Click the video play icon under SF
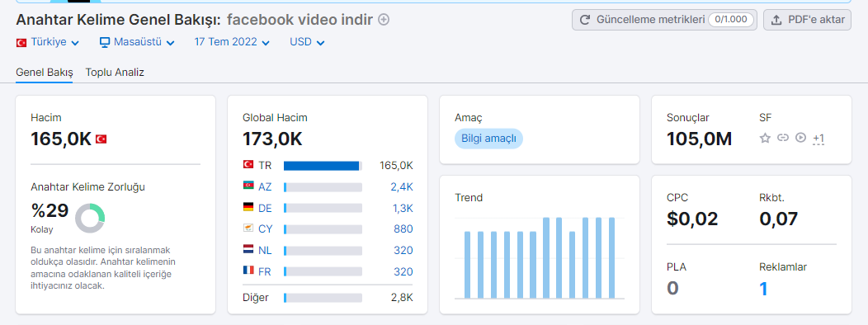 (x=800, y=138)
